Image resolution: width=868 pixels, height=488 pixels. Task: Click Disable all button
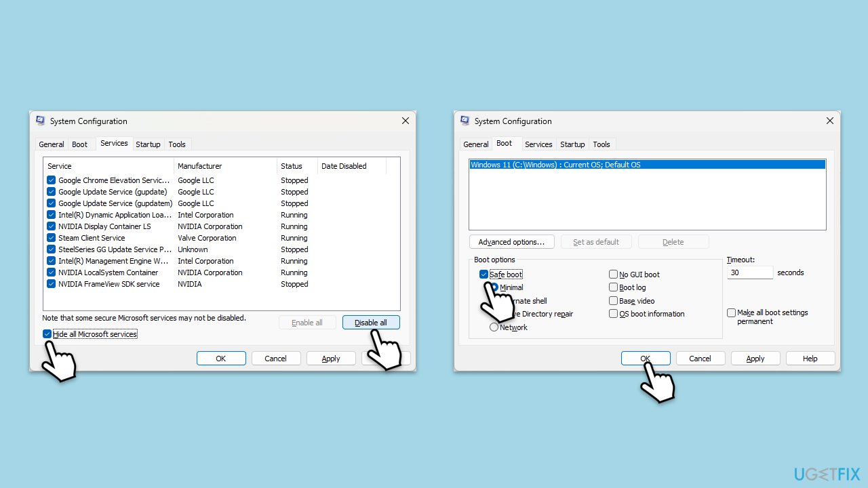click(371, 323)
